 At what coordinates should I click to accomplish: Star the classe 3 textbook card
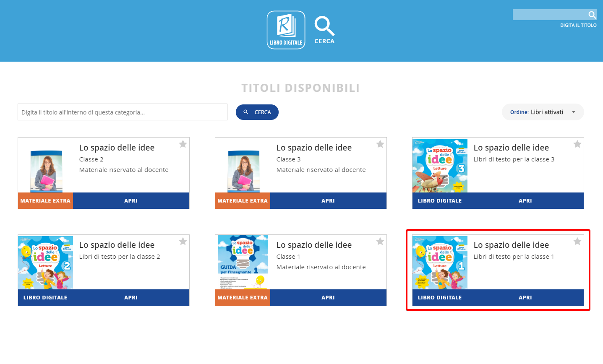pyautogui.click(x=577, y=144)
